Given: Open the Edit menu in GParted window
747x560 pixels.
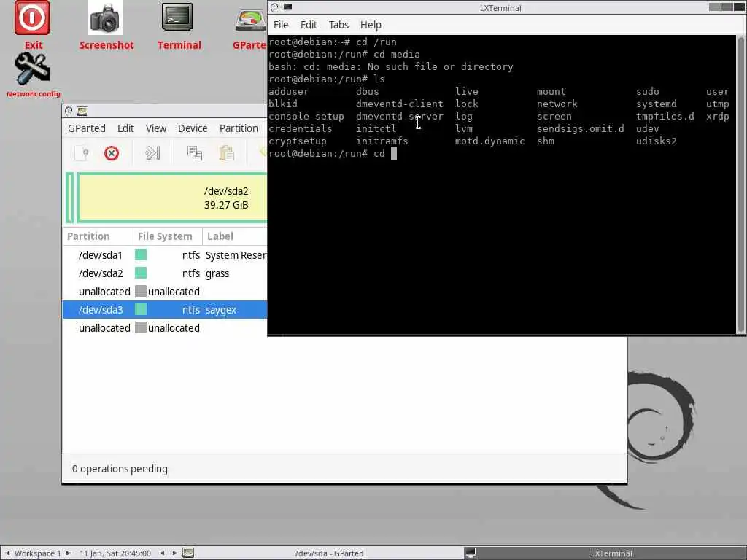Looking at the screenshot, I should tap(125, 128).
